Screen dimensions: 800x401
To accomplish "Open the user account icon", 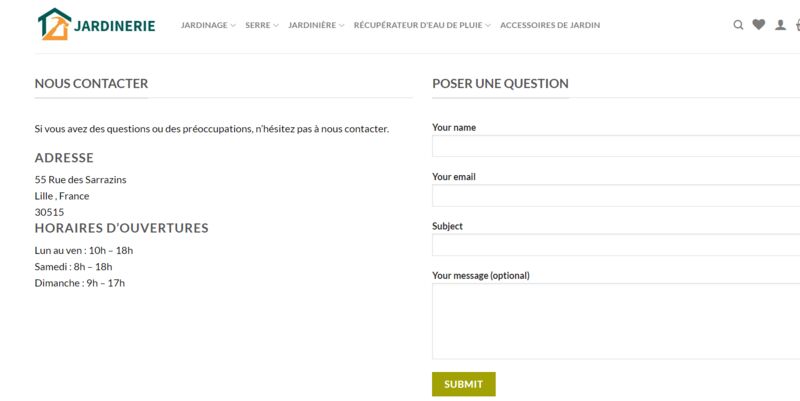I will 780,25.
